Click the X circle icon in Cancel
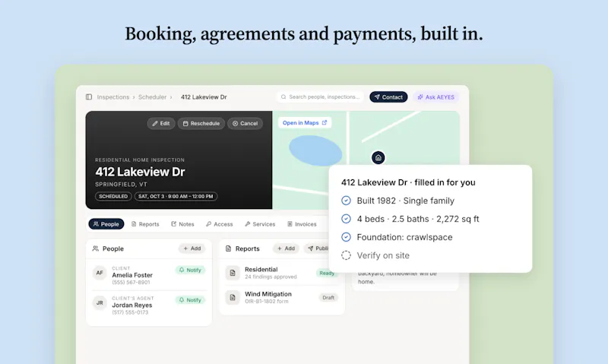Screen dimensions: 608x364 click(x=235, y=123)
